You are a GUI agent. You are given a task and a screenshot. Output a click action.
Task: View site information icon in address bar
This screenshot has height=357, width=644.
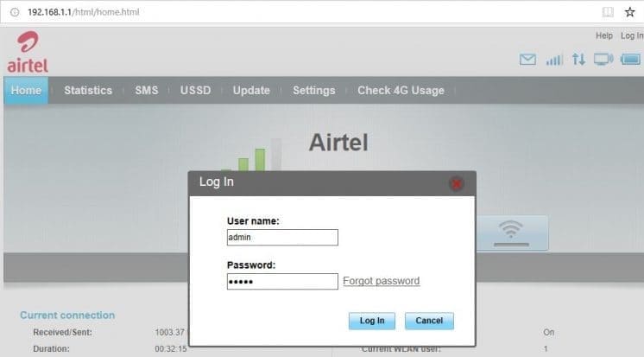(15, 12)
